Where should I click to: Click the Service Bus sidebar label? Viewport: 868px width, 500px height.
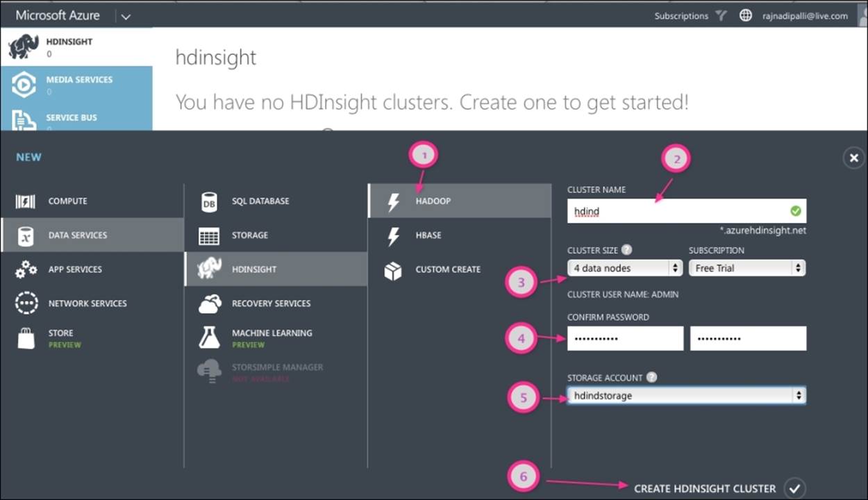click(x=72, y=117)
